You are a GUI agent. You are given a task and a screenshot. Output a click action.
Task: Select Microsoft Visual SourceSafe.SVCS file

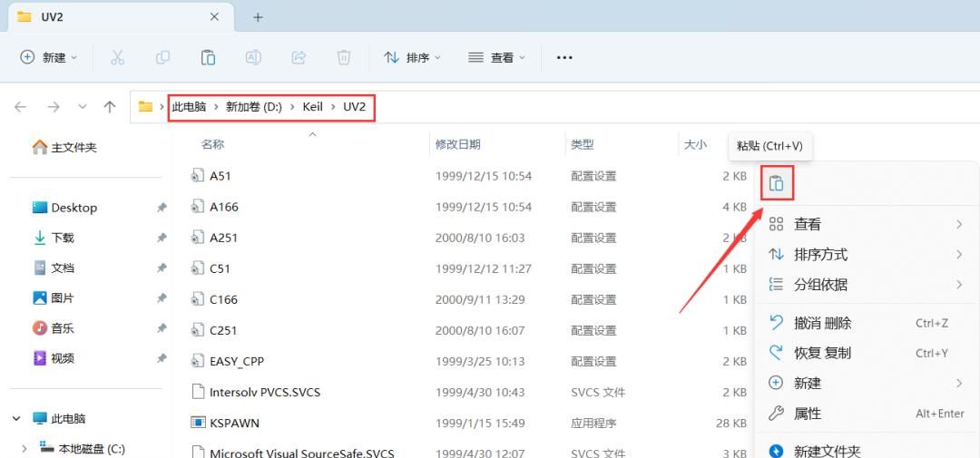[x=302, y=453]
